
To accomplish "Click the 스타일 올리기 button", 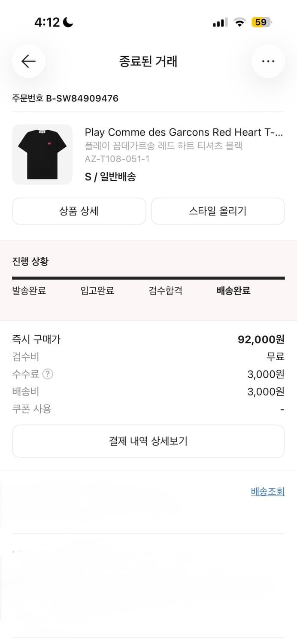I will [x=218, y=211].
